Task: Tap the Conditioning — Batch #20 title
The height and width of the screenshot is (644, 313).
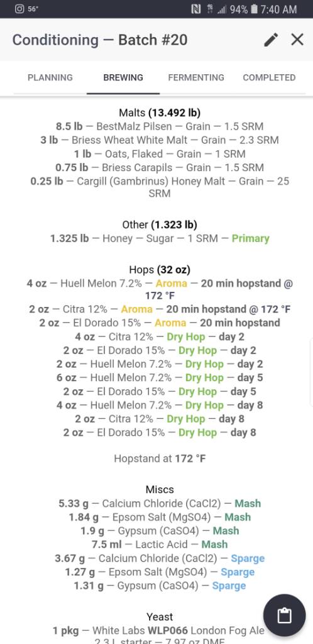Action: point(100,40)
